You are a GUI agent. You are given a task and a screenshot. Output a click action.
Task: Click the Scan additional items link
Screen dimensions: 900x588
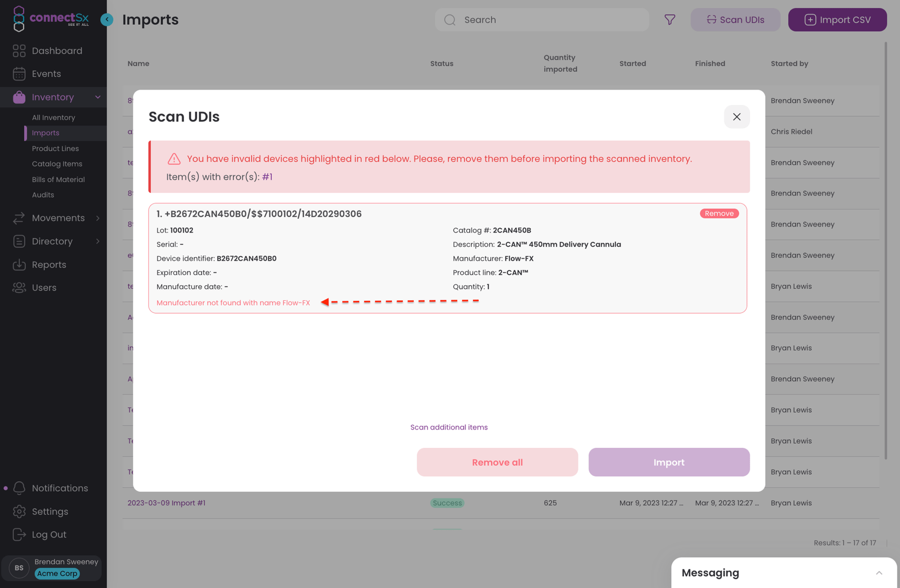pyautogui.click(x=449, y=427)
